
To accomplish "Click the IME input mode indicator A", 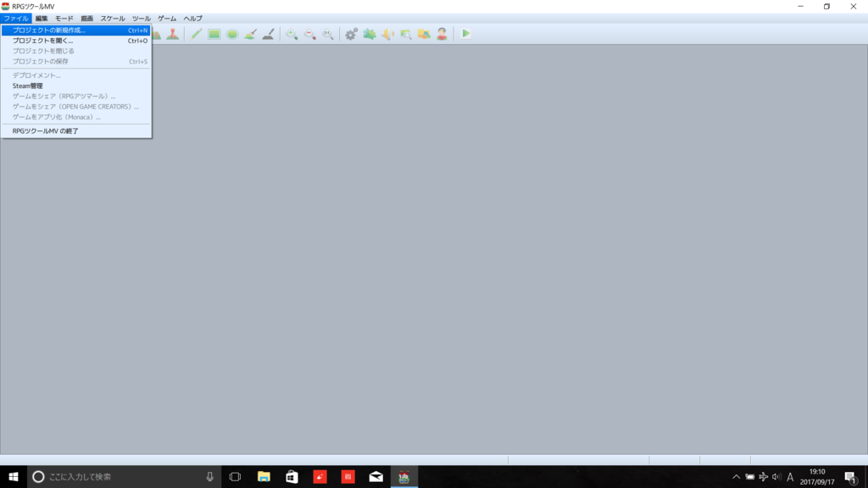I will pos(790,476).
